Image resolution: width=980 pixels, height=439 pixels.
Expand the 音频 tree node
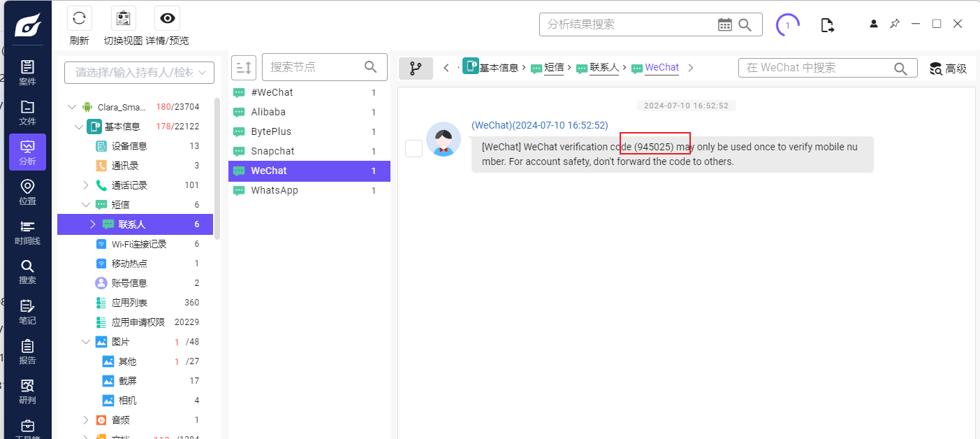click(x=86, y=420)
